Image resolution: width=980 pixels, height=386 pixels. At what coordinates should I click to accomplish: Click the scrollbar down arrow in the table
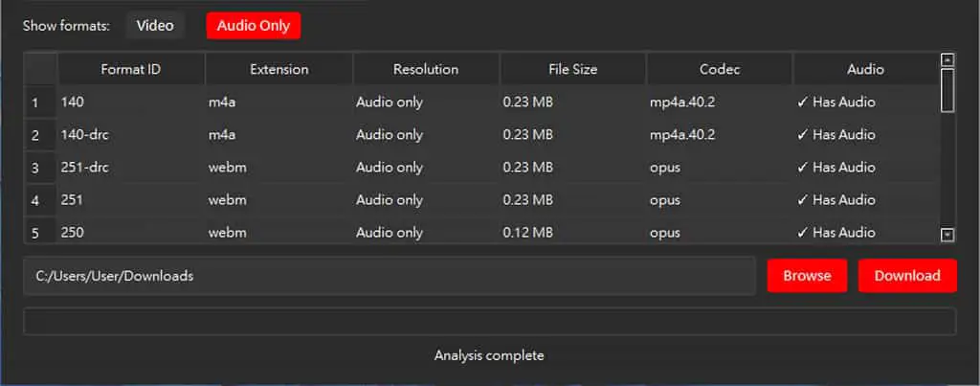point(947,235)
